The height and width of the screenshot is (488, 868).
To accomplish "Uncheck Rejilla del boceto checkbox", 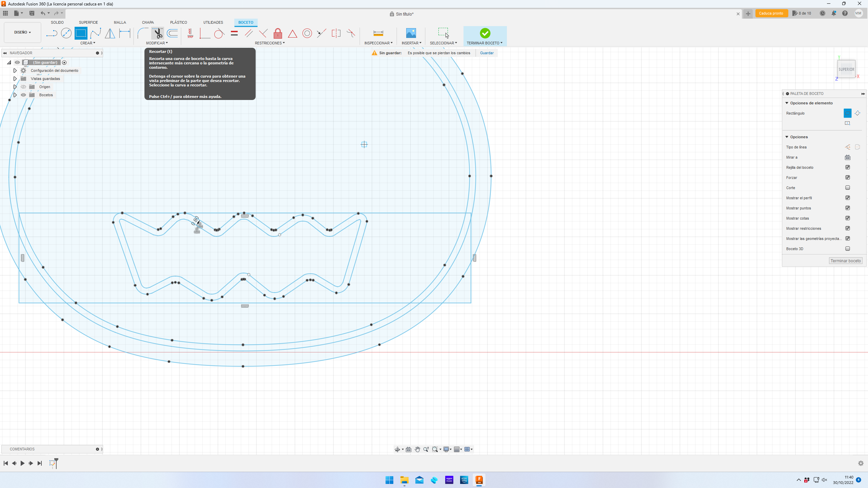I will coord(848,167).
